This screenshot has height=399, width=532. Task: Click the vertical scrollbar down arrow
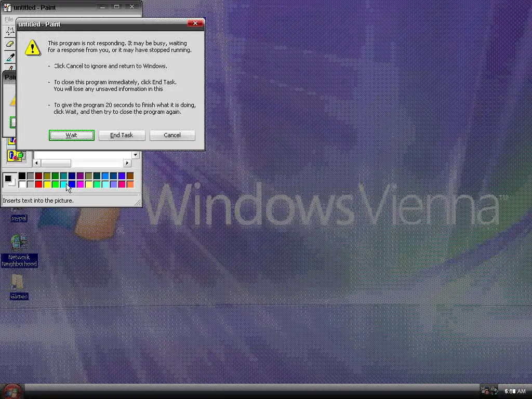136,155
